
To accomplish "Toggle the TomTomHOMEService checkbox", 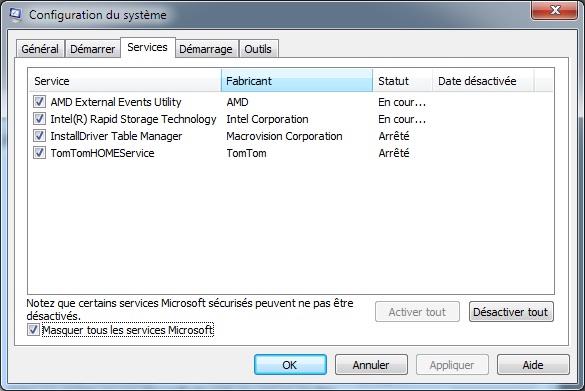I will (x=40, y=153).
